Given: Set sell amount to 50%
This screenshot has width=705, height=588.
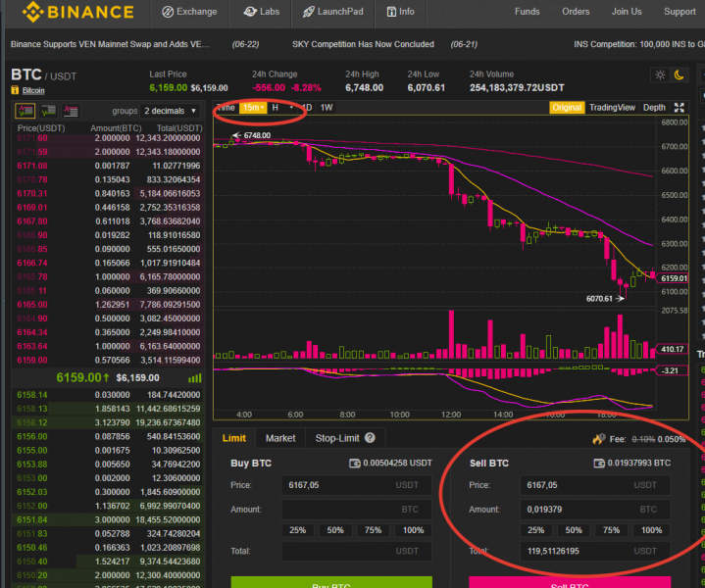Looking at the screenshot, I should pos(574,530).
